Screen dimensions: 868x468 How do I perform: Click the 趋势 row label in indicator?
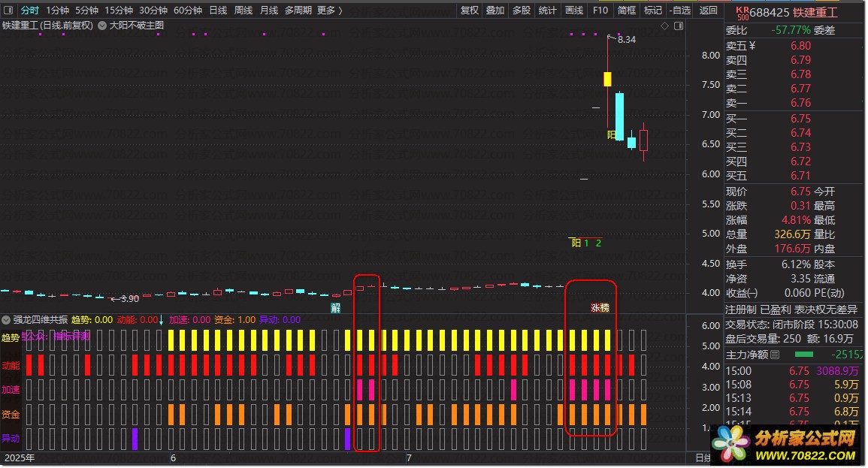(x=11, y=337)
